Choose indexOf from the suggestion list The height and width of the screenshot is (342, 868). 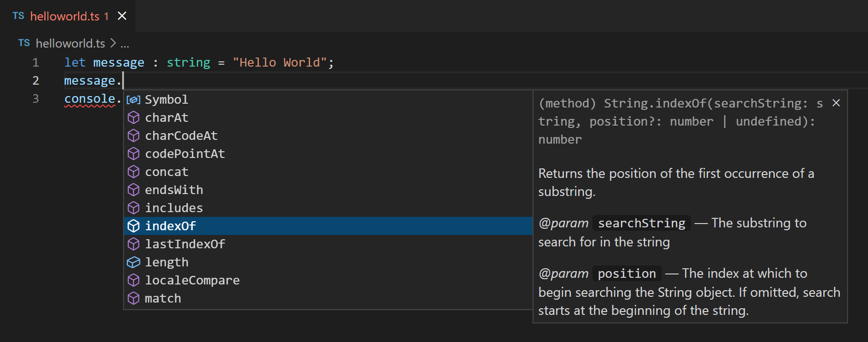pyautogui.click(x=171, y=226)
